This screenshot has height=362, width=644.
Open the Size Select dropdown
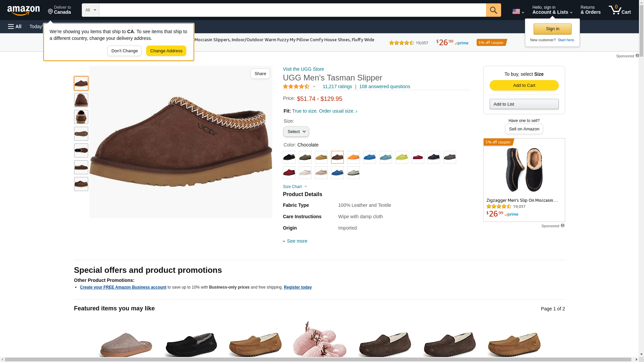click(296, 132)
